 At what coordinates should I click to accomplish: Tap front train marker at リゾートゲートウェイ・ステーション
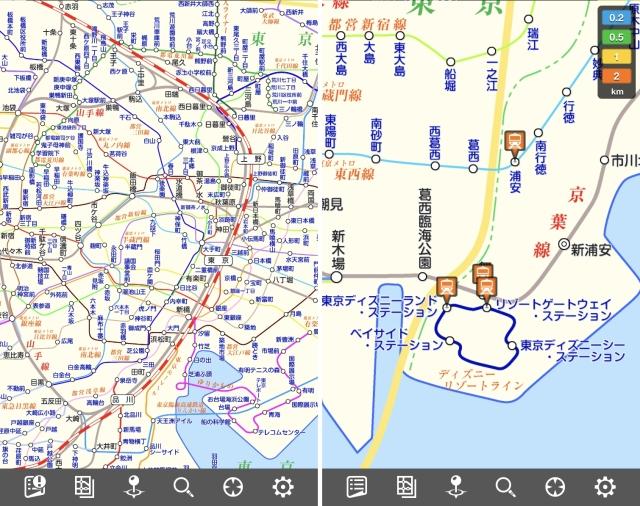(x=487, y=290)
